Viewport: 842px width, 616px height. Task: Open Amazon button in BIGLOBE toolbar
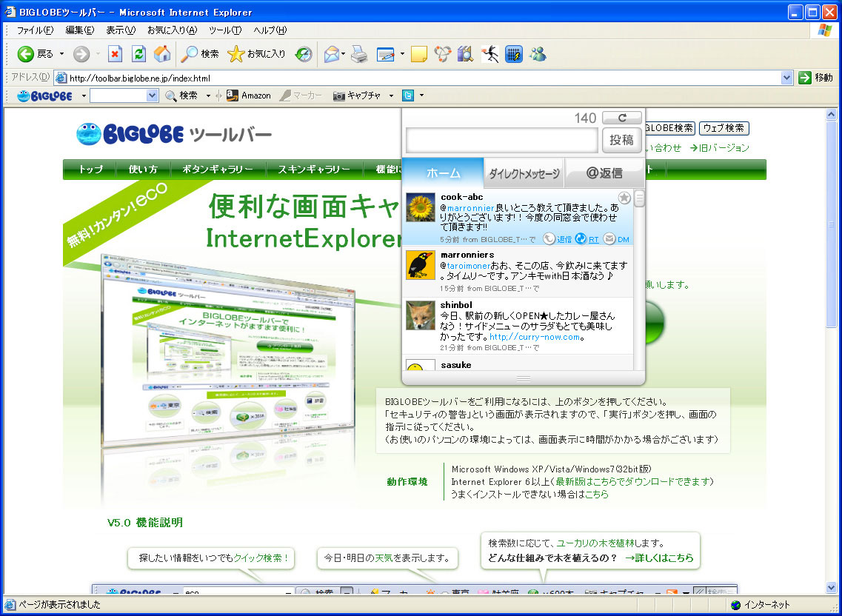pos(248,96)
